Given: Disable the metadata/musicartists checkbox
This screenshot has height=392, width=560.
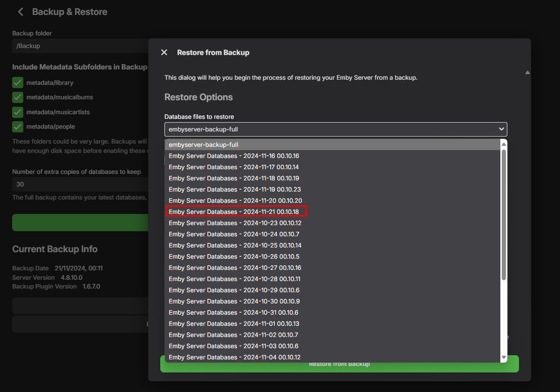Looking at the screenshot, I should point(18,112).
